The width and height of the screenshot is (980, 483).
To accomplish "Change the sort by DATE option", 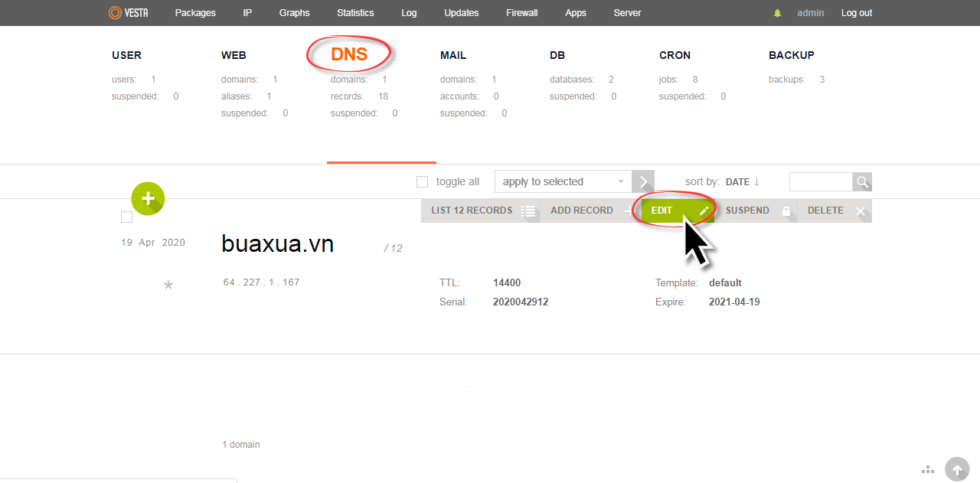I will (737, 182).
